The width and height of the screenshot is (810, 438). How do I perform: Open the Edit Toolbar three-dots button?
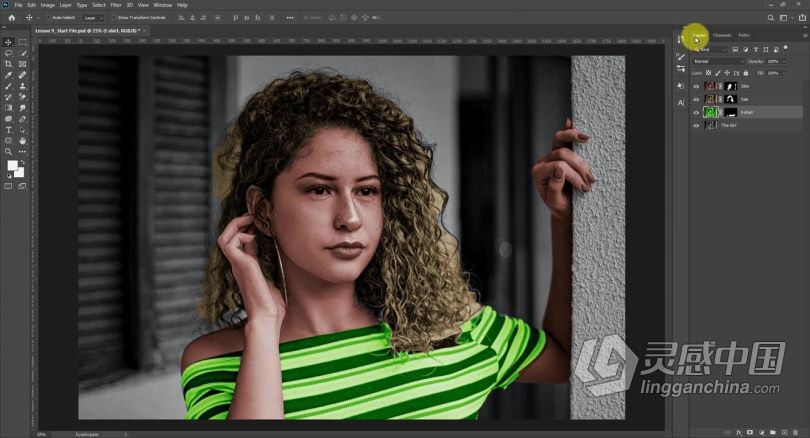pyautogui.click(x=22, y=152)
